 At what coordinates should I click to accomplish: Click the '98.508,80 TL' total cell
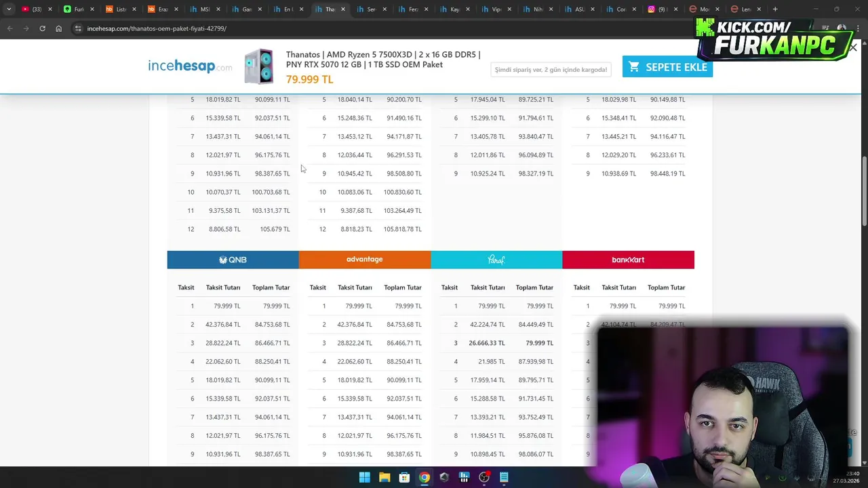404,174
